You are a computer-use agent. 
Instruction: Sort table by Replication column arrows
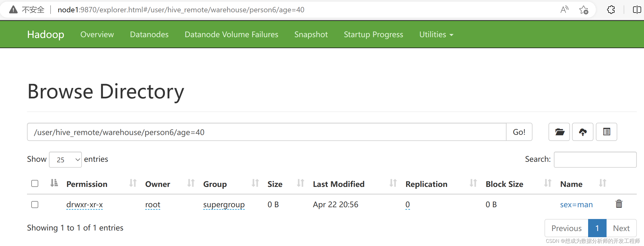coord(473,183)
